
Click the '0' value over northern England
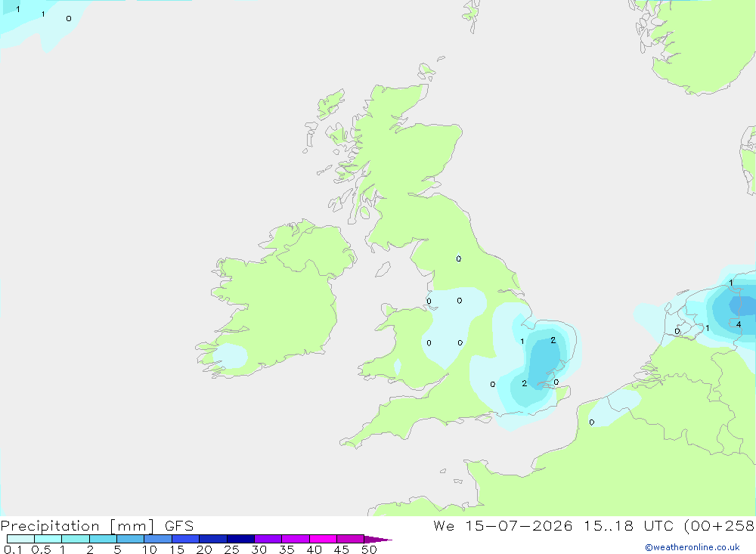click(459, 259)
